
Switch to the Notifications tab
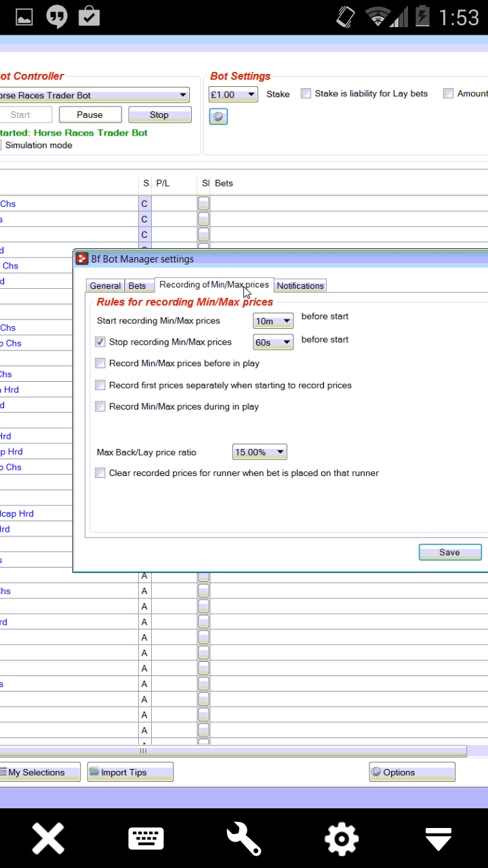tap(300, 286)
